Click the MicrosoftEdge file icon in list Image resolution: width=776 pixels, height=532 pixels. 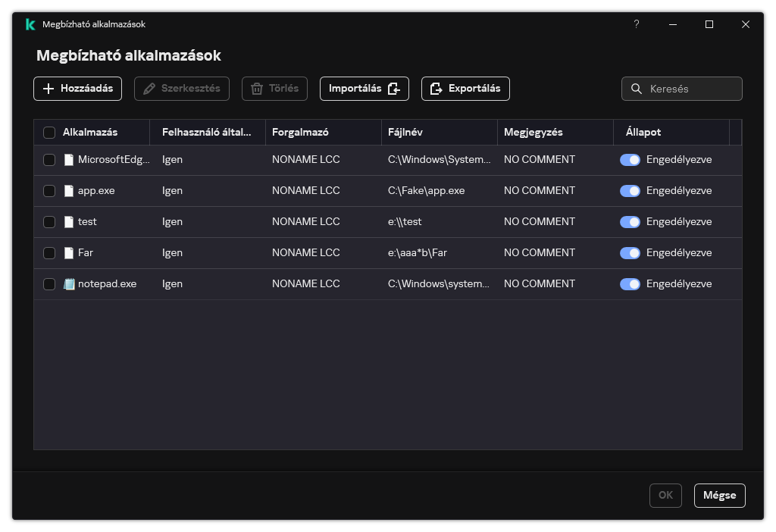[69, 160]
